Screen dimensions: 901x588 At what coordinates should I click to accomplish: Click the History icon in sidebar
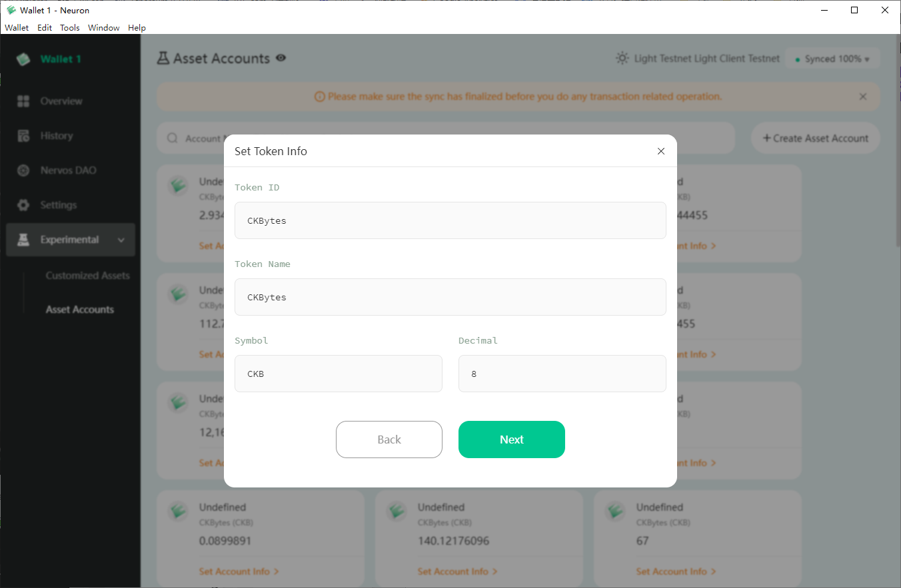(23, 136)
